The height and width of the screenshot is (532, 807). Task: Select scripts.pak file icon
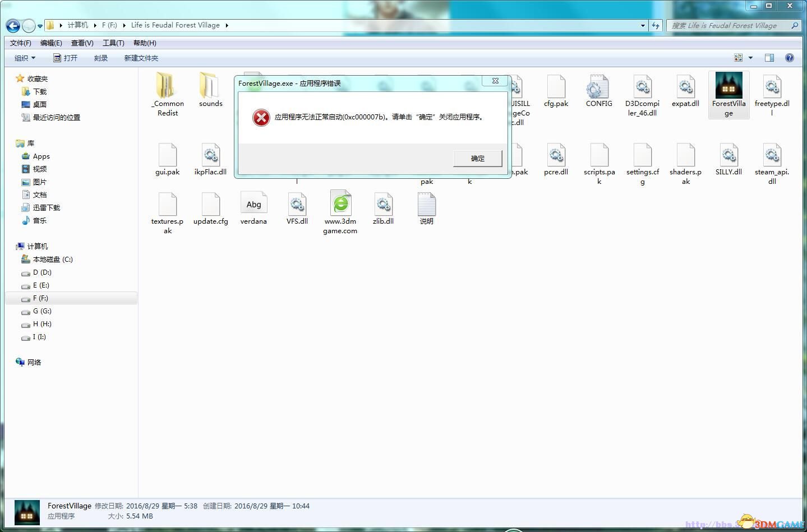pos(599,155)
